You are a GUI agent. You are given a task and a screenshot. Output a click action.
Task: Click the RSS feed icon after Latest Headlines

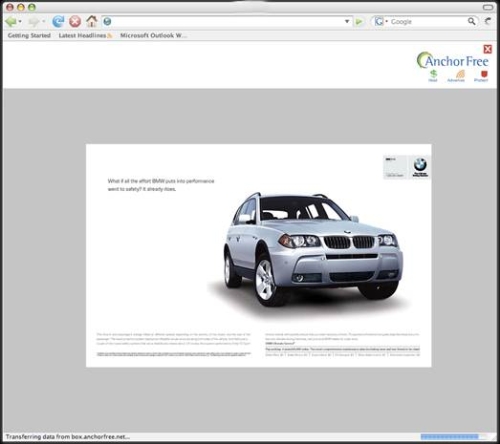110,36
